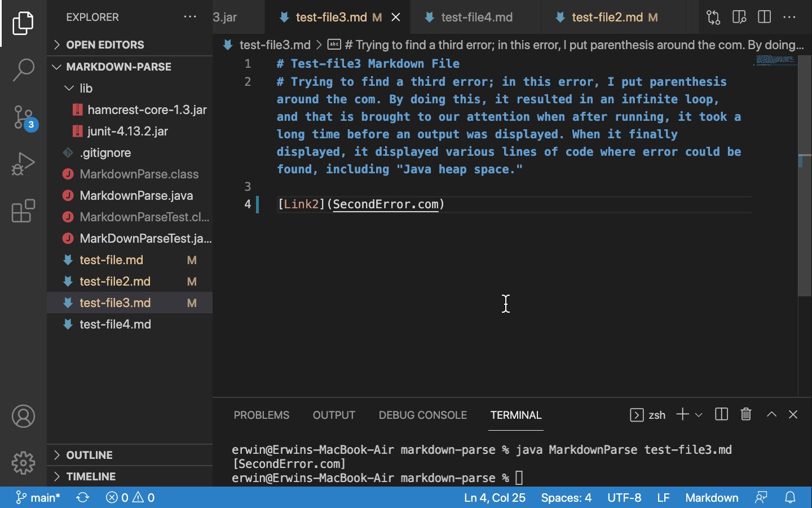This screenshot has height=508, width=812.
Task: Go to line from Ln 4, Col 25
Action: pos(495,497)
